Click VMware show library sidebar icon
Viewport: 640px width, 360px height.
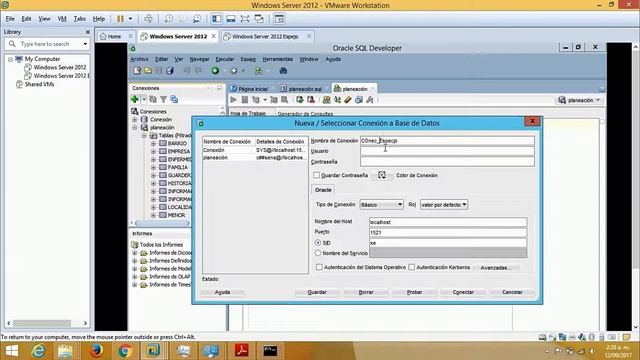pyautogui.click(x=217, y=19)
